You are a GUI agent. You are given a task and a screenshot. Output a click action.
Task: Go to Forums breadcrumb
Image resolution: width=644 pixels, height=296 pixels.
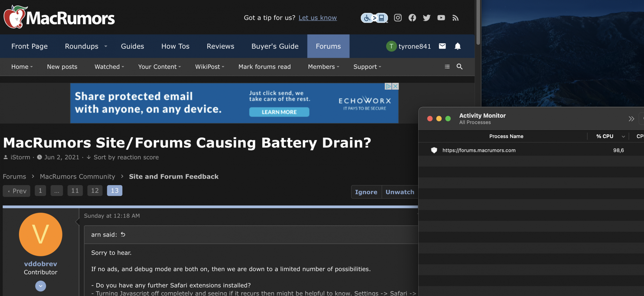(14, 177)
